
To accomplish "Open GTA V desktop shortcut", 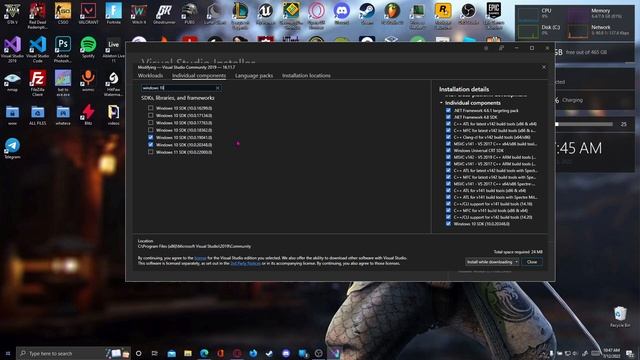I will [12, 13].
